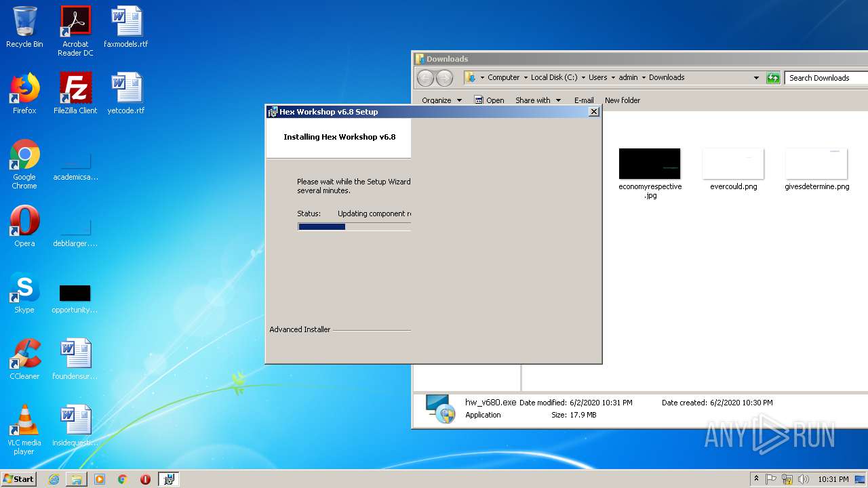Click Open in Explorer toolbar

pos(489,100)
